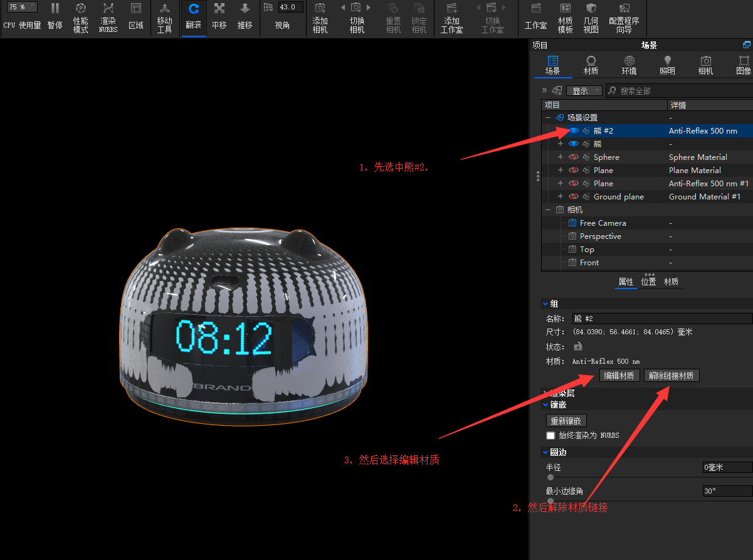Screen dimensions: 753x560
Task: Toggle visibility eye of 熊 row
Action: [x=574, y=144]
